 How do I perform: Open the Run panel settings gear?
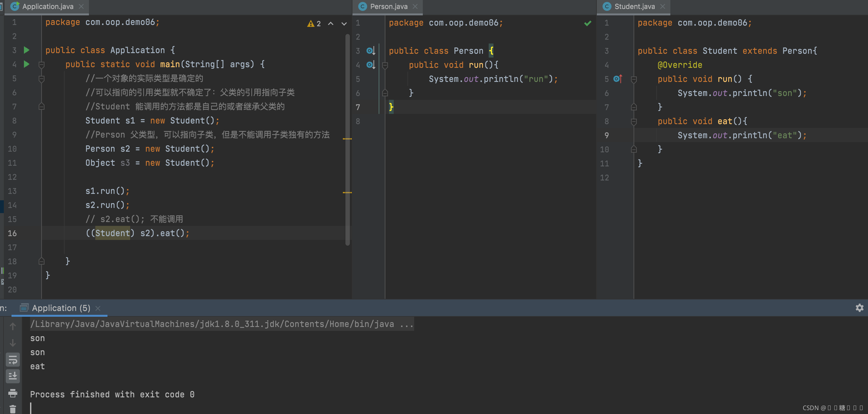[x=859, y=307]
